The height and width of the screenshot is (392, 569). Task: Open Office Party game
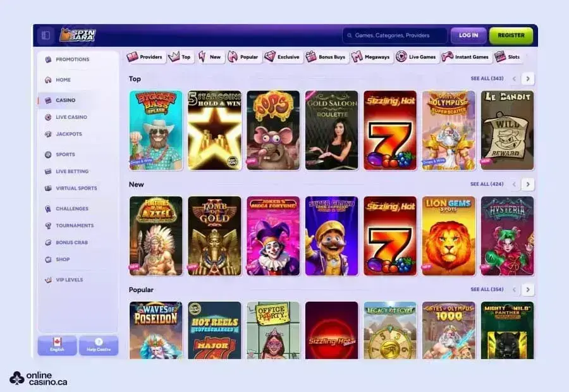coord(273,330)
